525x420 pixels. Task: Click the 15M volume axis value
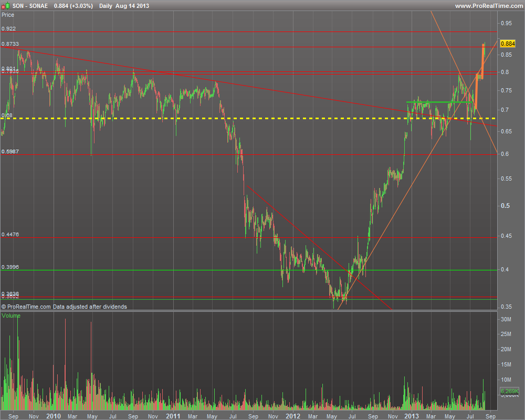pyautogui.click(x=506, y=364)
